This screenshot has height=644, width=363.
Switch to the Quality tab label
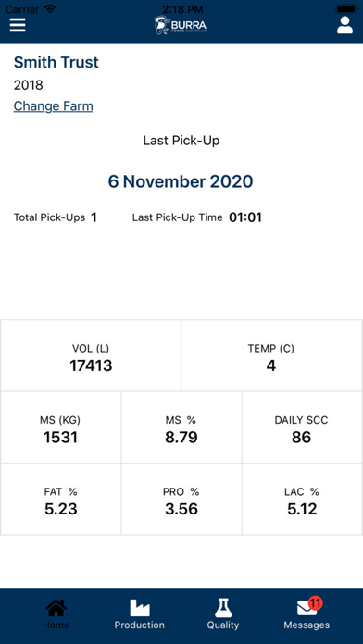pyautogui.click(x=223, y=625)
